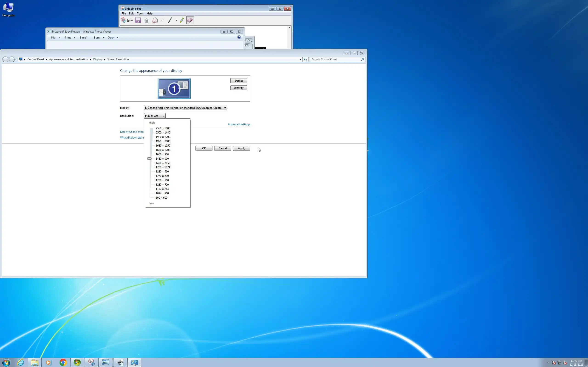Image resolution: width=588 pixels, height=367 pixels.
Task: Click the Send Snip envelope icon
Action: 155,20
